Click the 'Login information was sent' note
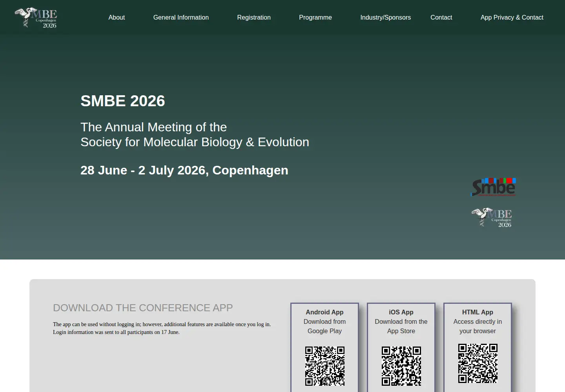Screen dimensions: 565x392 click(116, 332)
